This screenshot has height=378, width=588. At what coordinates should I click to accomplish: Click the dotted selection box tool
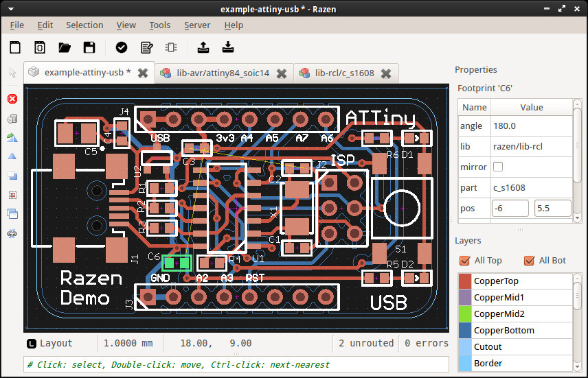click(12, 195)
